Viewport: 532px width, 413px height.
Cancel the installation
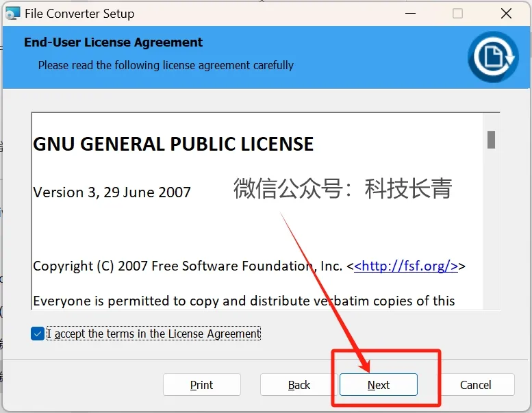point(476,385)
